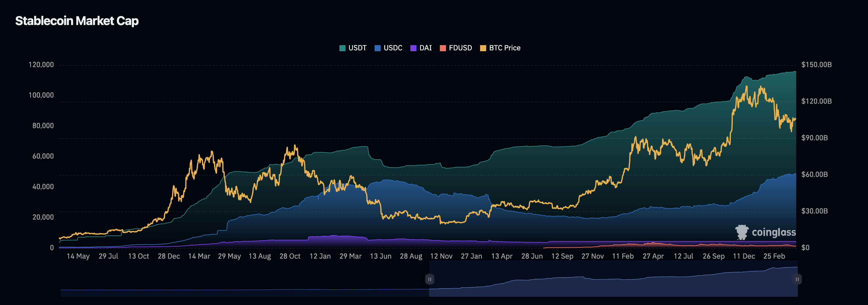The image size is (868, 305).
Task: Click the 12 Jul date label
Action: coord(683,256)
